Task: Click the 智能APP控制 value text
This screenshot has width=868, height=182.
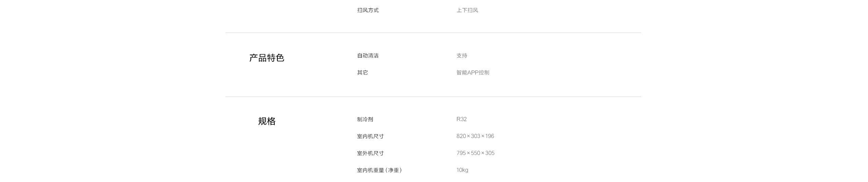Action: pyautogui.click(x=473, y=73)
